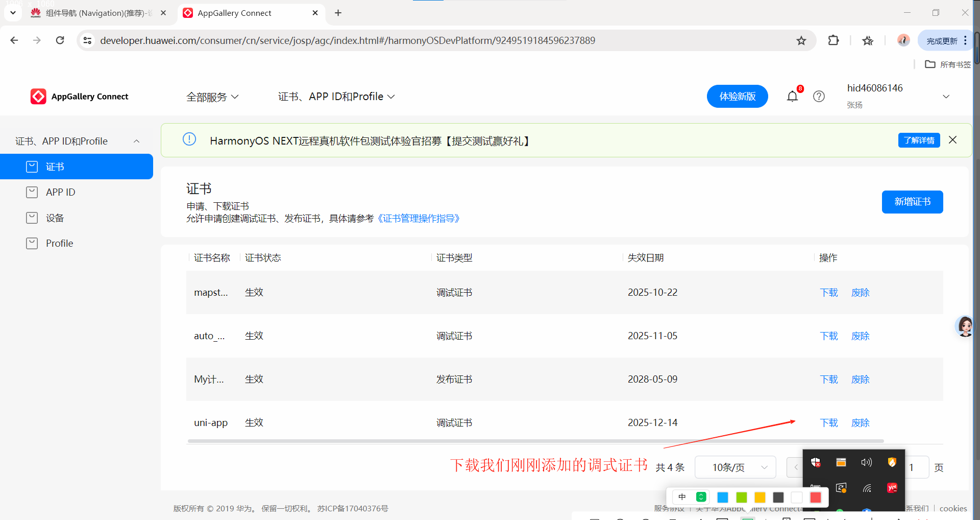Screen dimensions: 980x520
Task: Reload the current page
Action: pos(60,40)
